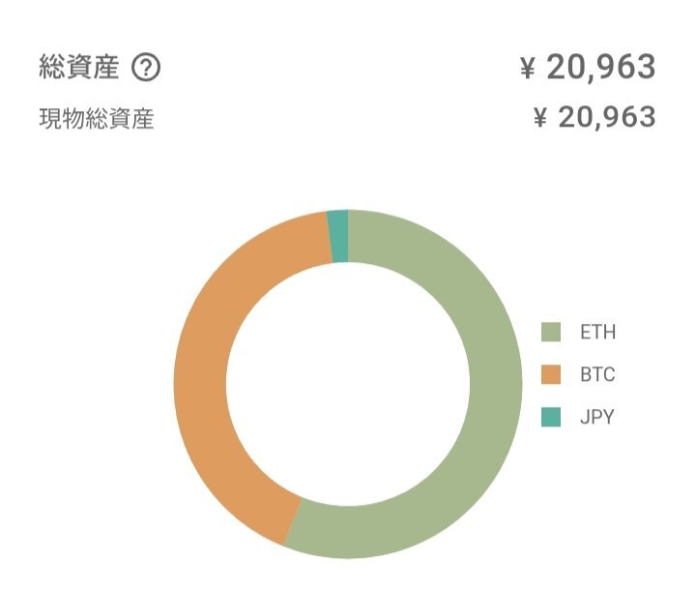Click the 総資産 heading text
This screenshot has height=616, width=696.
[x=79, y=69]
